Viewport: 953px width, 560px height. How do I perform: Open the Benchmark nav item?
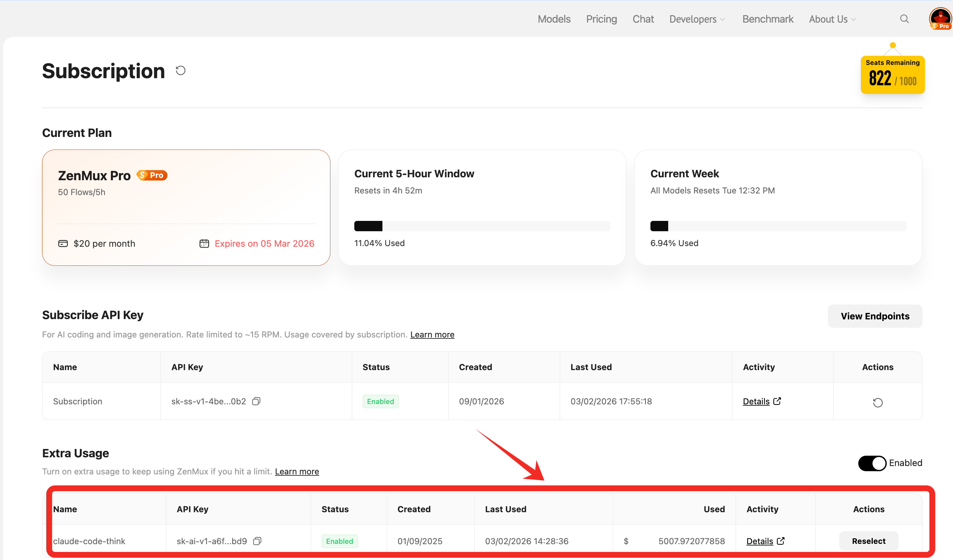767,19
